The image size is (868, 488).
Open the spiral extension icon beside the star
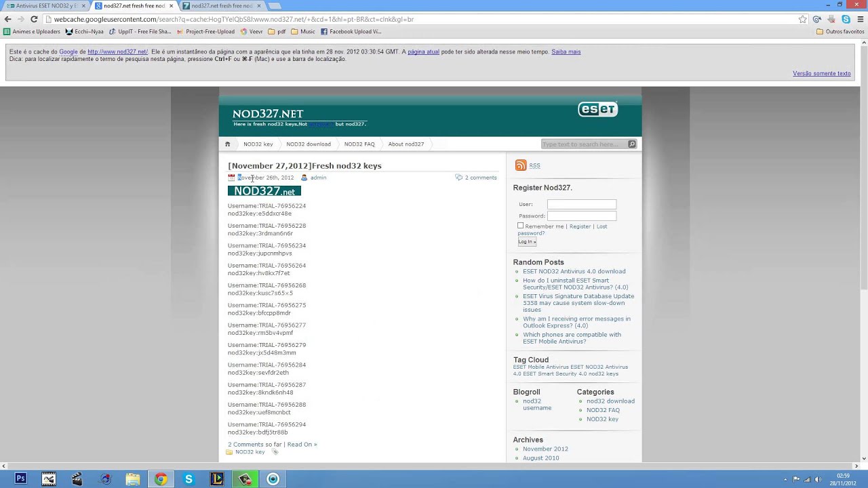[x=817, y=19]
